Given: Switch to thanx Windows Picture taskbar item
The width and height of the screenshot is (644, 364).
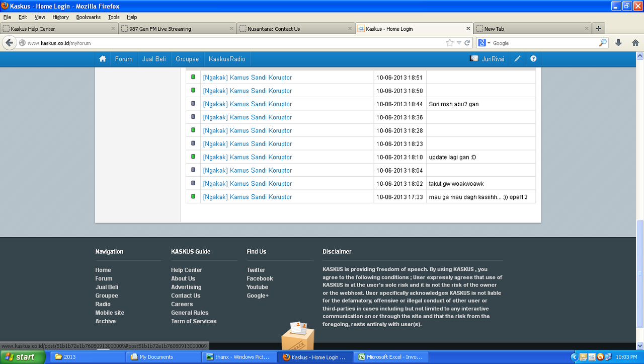Looking at the screenshot, I should tap(239, 357).
